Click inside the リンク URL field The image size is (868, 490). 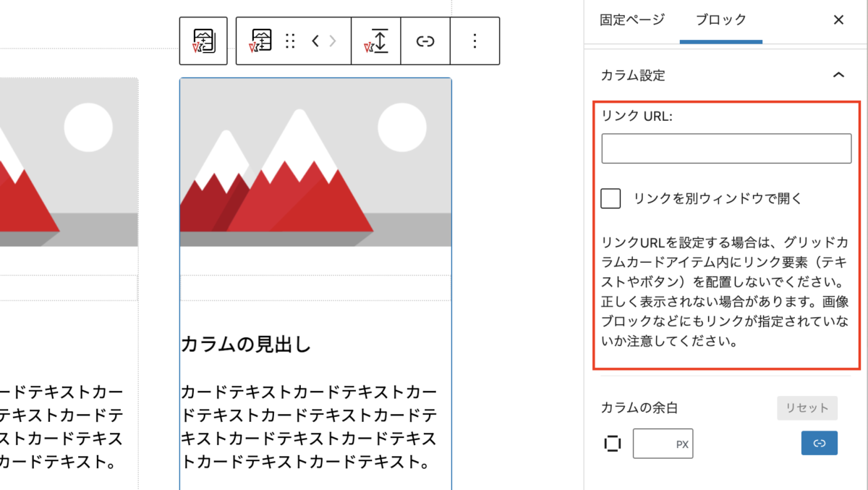pyautogui.click(x=726, y=148)
